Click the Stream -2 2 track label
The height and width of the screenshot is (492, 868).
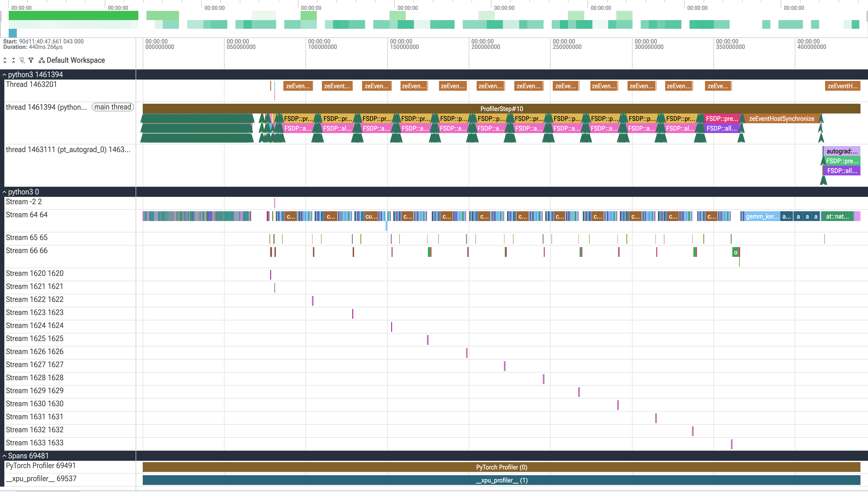(24, 202)
